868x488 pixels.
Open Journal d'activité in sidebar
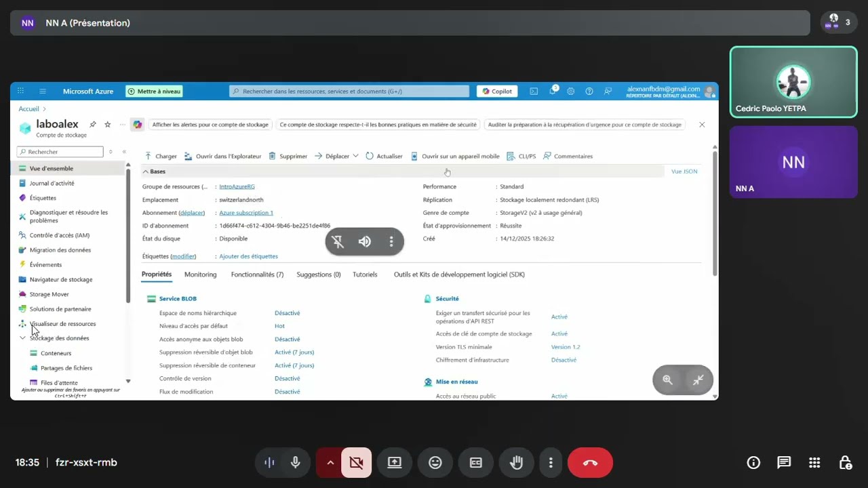(52, 183)
